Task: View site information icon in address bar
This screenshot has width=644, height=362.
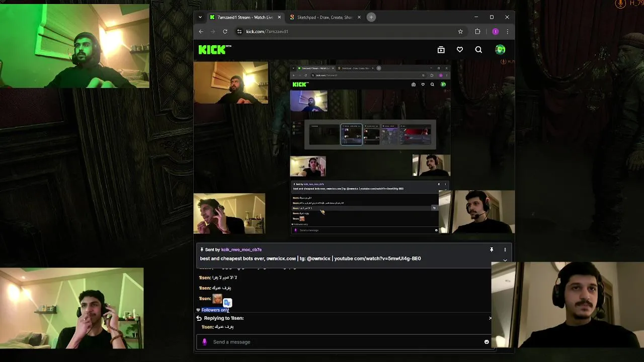Action: click(239, 32)
